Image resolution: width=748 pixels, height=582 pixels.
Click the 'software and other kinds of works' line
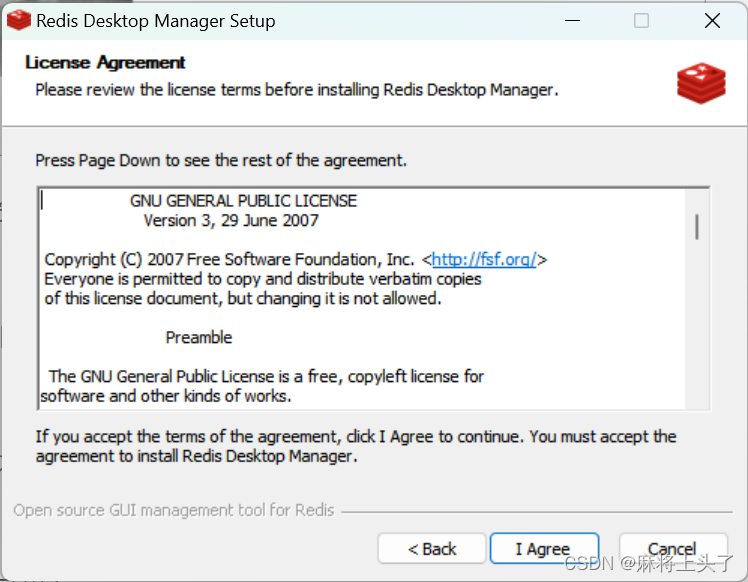pos(166,396)
